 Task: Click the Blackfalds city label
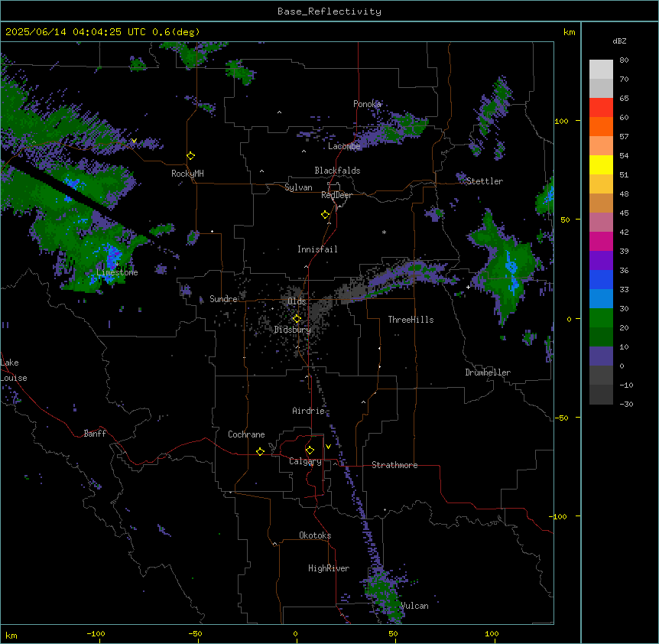(x=337, y=171)
